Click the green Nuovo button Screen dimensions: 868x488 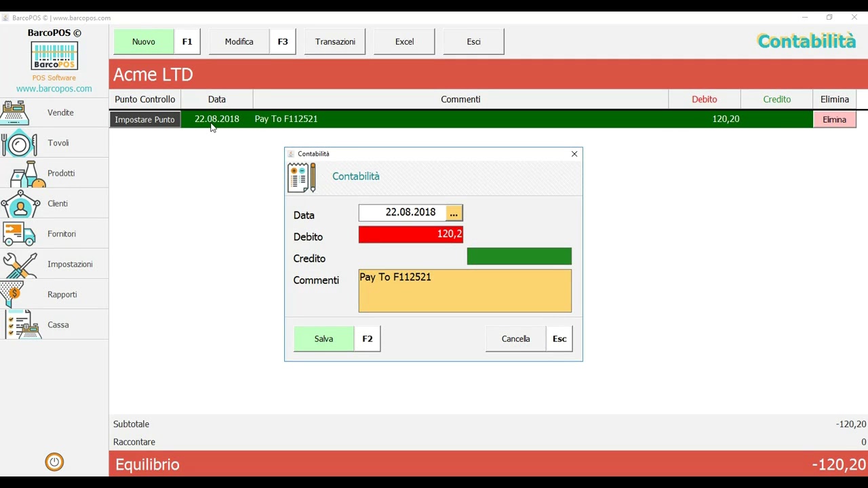[144, 41]
